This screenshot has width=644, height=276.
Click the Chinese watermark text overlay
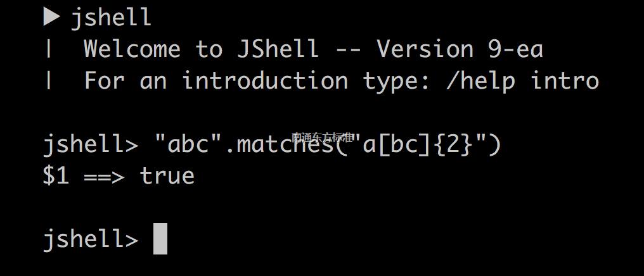pyautogui.click(x=323, y=137)
